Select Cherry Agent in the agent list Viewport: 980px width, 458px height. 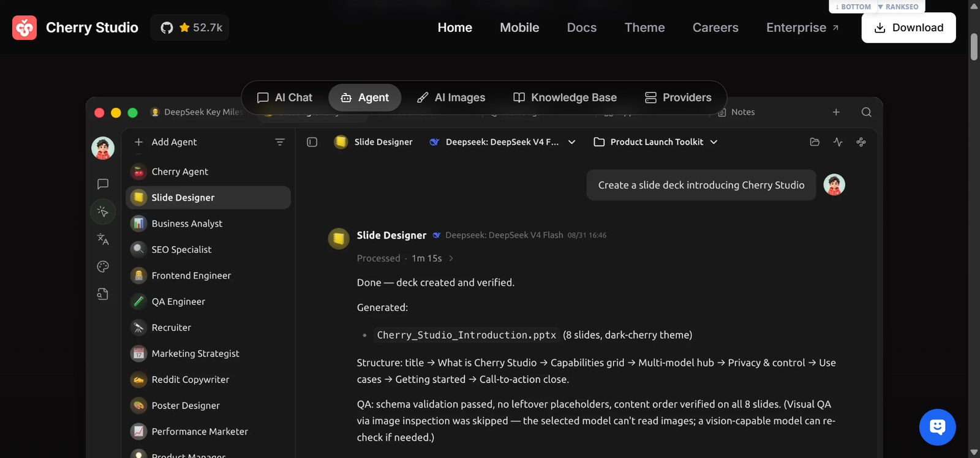pos(208,171)
